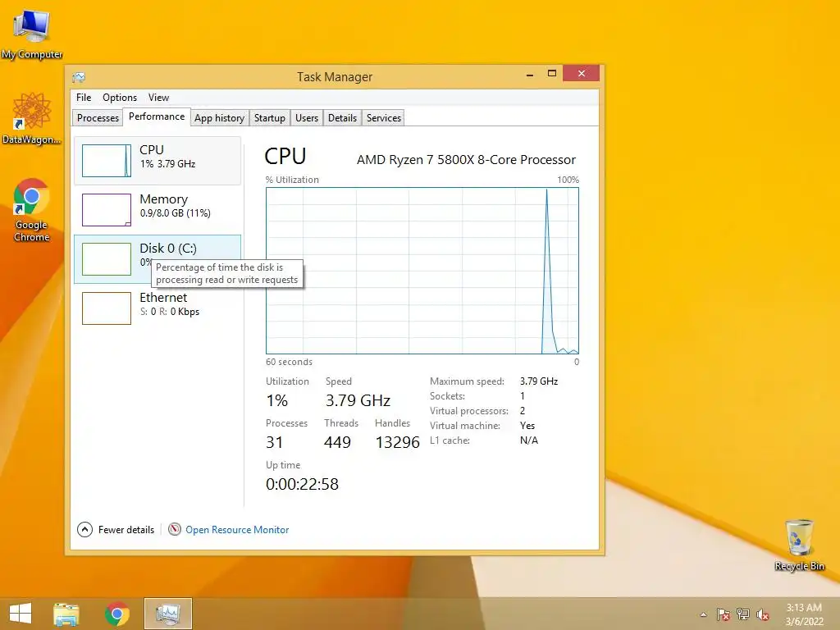Open the File menu
Image resolution: width=840 pixels, height=630 pixels.
click(84, 98)
